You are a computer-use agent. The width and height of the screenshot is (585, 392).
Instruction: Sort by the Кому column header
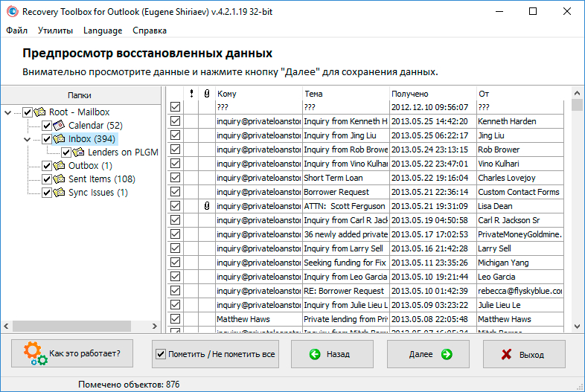(258, 94)
